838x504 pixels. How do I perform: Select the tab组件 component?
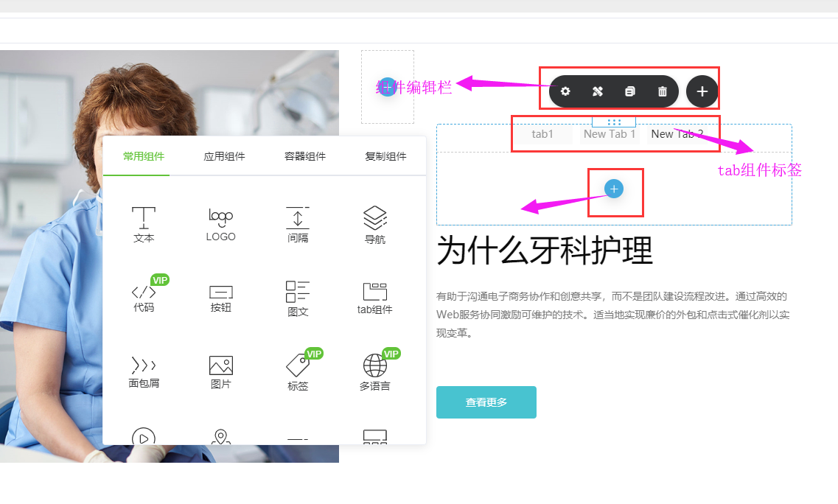374,298
